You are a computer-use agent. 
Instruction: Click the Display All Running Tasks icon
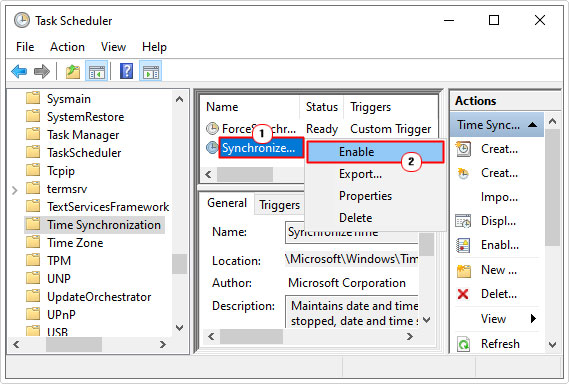coord(463,221)
